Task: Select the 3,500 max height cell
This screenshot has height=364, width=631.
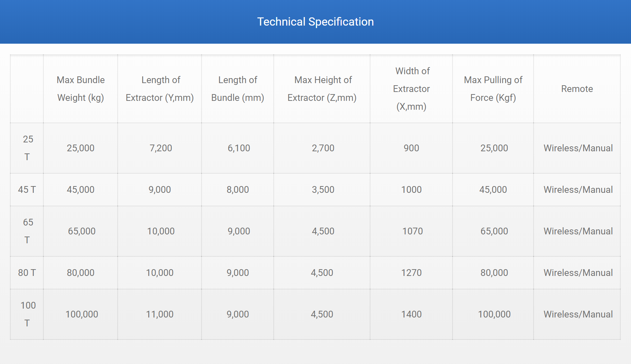Action: pyautogui.click(x=323, y=190)
